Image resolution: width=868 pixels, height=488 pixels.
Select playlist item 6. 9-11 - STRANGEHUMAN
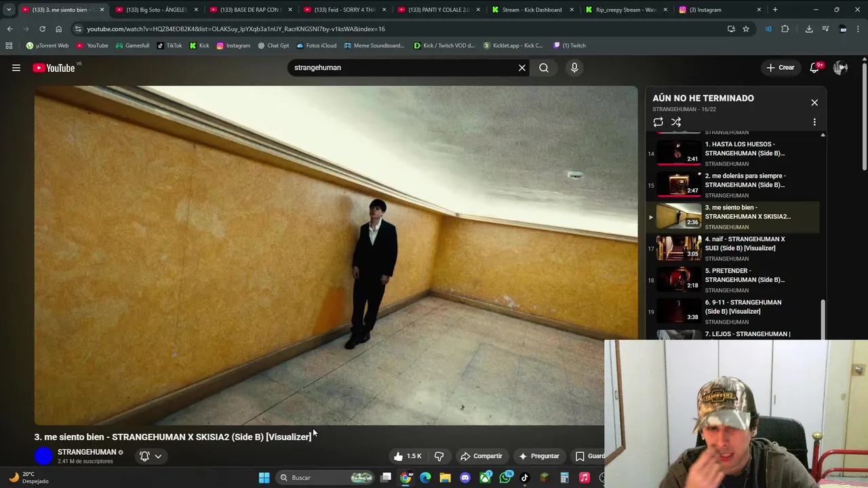click(733, 312)
